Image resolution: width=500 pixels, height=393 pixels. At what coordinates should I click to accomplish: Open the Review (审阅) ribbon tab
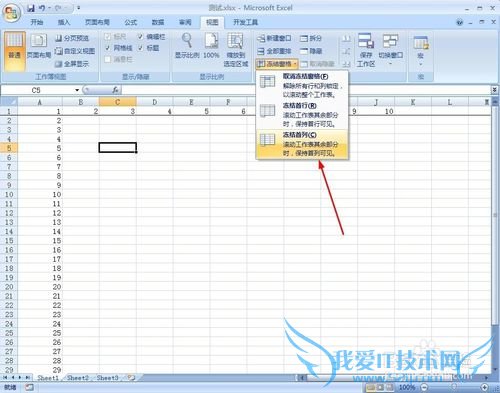click(x=185, y=22)
